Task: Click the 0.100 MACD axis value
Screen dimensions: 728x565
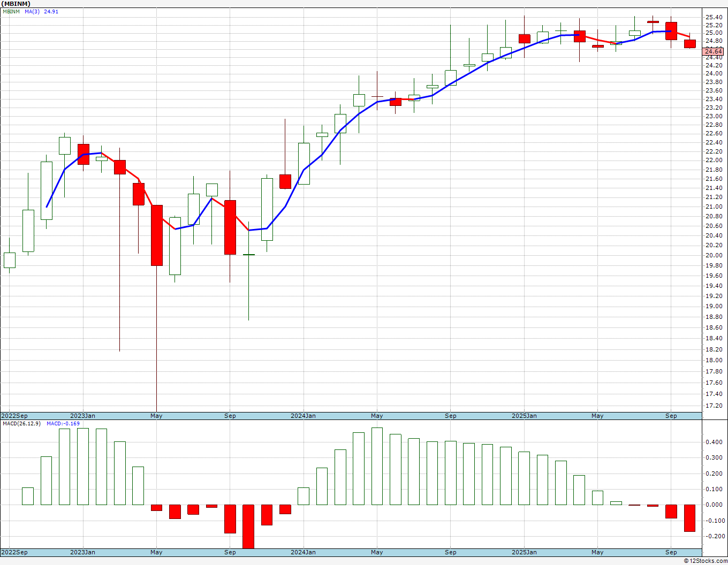Action: coord(714,489)
